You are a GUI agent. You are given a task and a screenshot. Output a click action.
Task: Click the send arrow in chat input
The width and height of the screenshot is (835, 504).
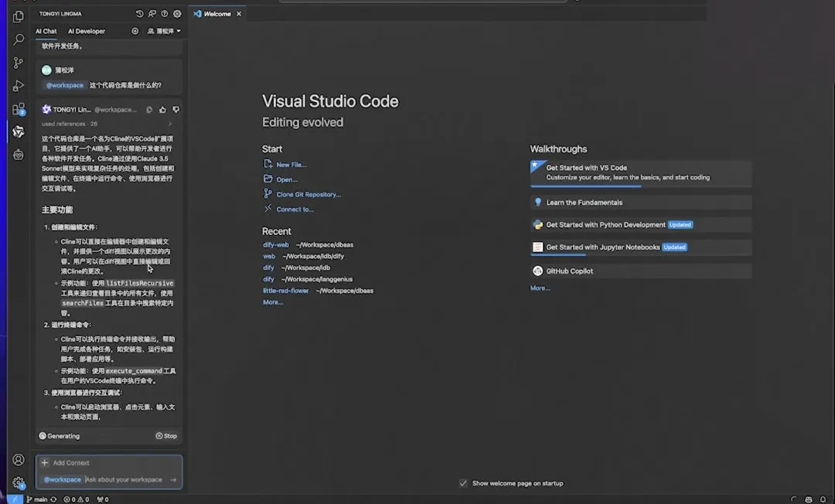point(173,479)
